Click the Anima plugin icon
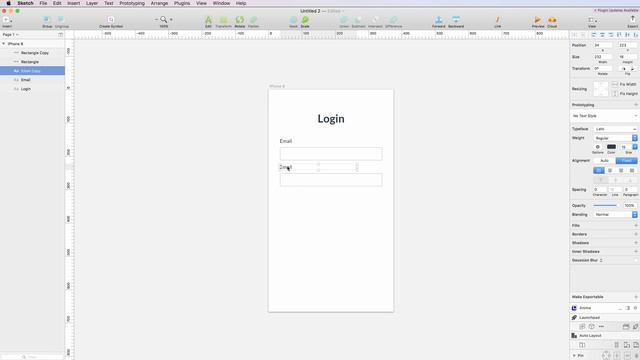 [574, 308]
